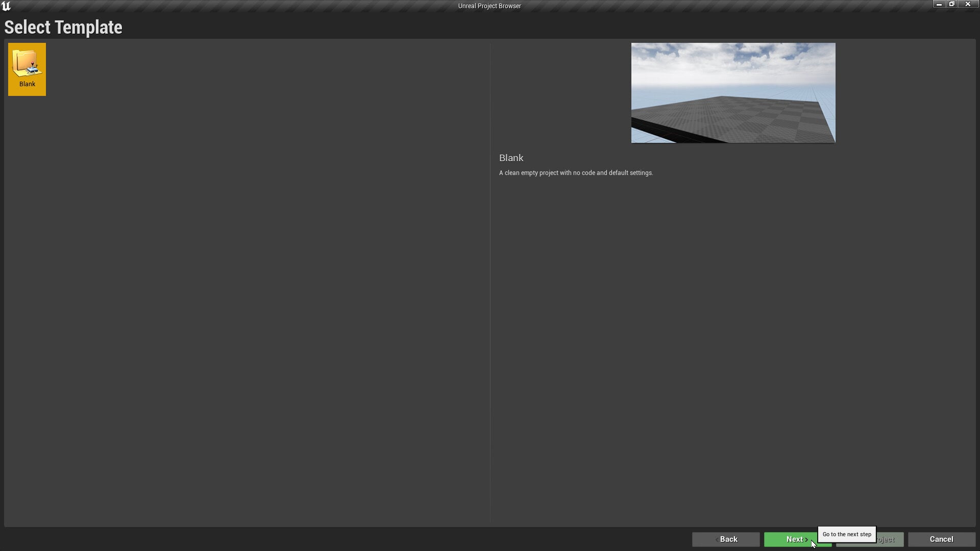The image size is (980, 551).
Task: Click the Blank template preview image
Action: (x=733, y=93)
